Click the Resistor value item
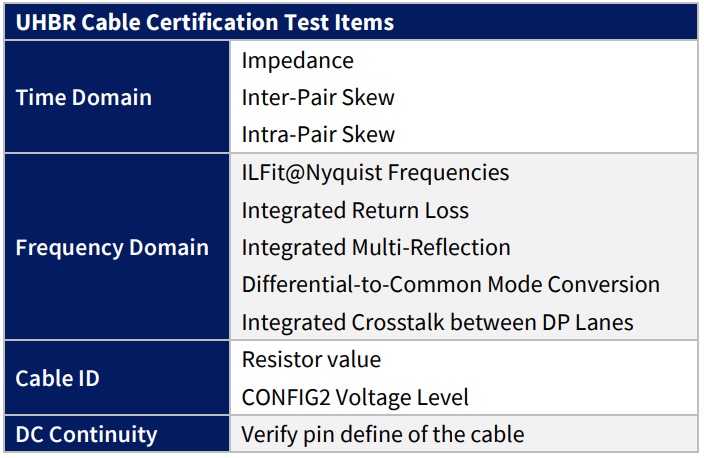Viewport: 704px width, 458px height. click(311, 359)
